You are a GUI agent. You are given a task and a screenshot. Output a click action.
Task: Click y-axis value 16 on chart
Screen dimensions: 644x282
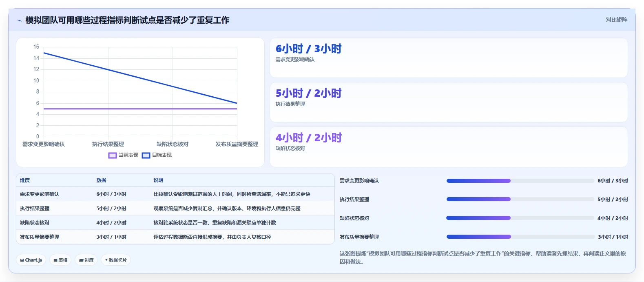click(36, 47)
